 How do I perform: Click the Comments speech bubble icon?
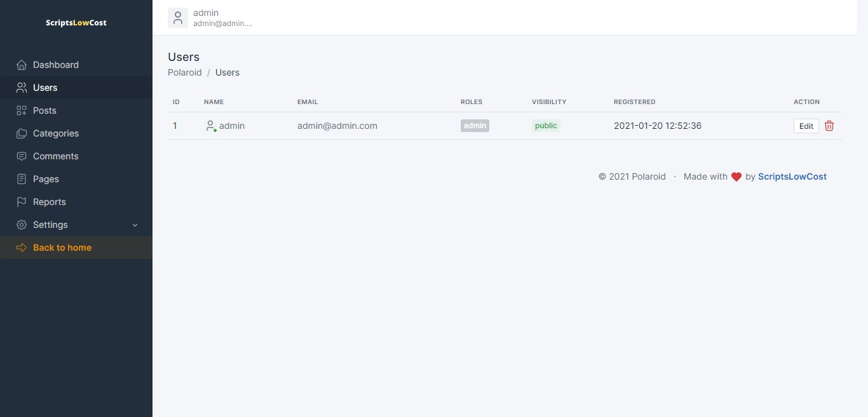[22, 156]
